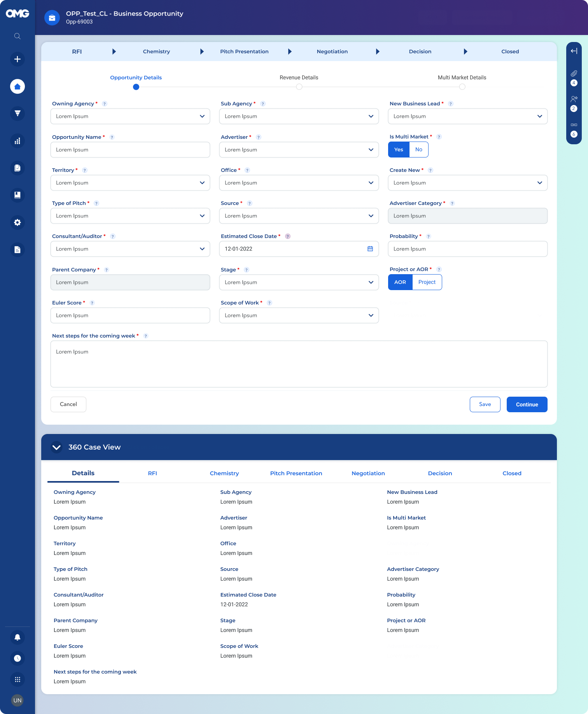Click the Opportunity Name input field
588x714 pixels.
pos(130,150)
